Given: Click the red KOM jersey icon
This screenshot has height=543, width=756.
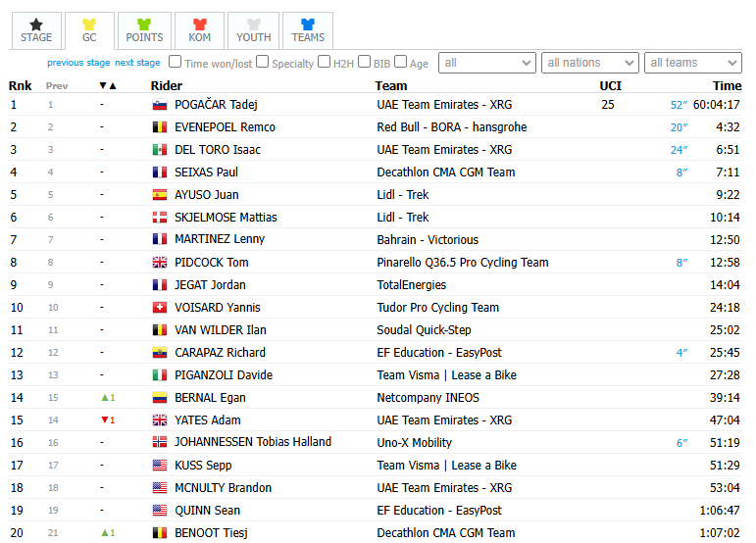Looking at the screenshot, I should coord(200,25).
